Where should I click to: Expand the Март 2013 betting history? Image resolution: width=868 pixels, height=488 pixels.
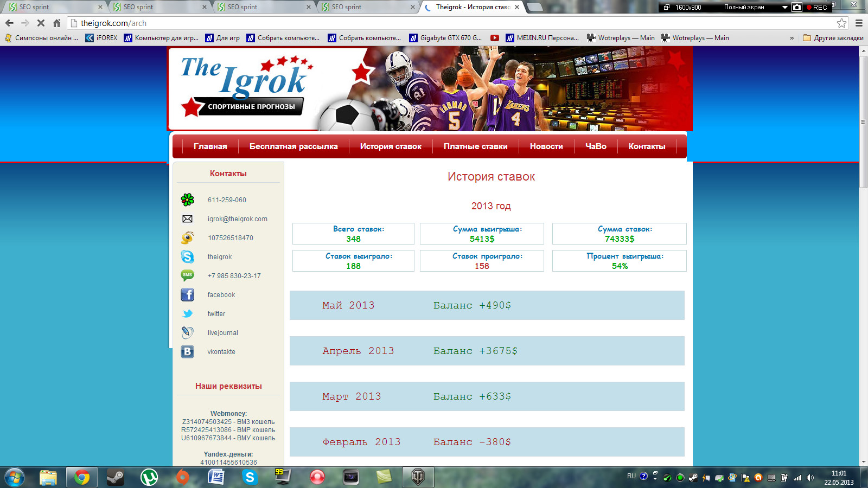coord(487,396)
